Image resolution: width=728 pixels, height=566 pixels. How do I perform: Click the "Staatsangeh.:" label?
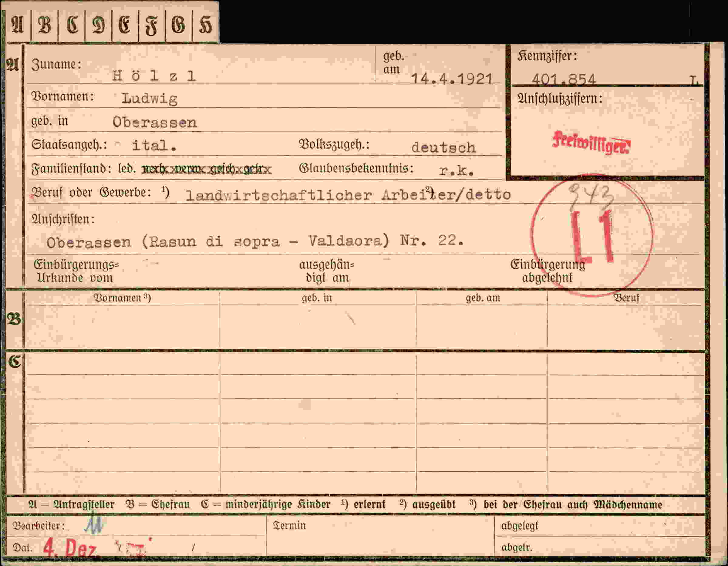pos(69,145)
